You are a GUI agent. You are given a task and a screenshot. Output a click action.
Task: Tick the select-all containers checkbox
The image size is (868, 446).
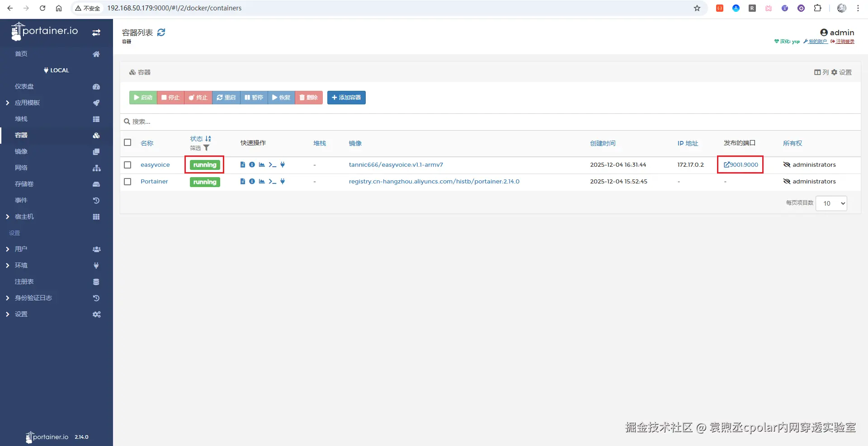tap(127, 143)
